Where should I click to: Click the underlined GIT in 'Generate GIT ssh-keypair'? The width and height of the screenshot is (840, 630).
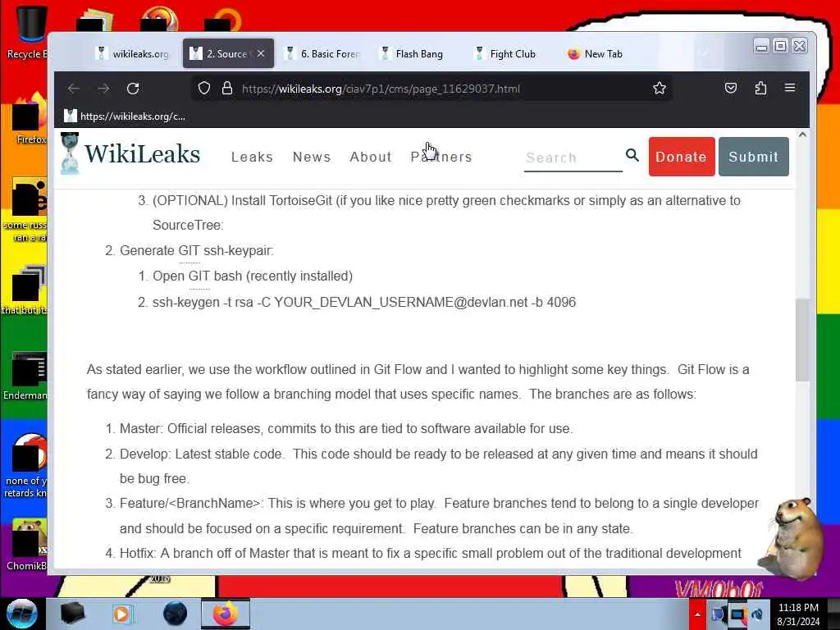189,251
